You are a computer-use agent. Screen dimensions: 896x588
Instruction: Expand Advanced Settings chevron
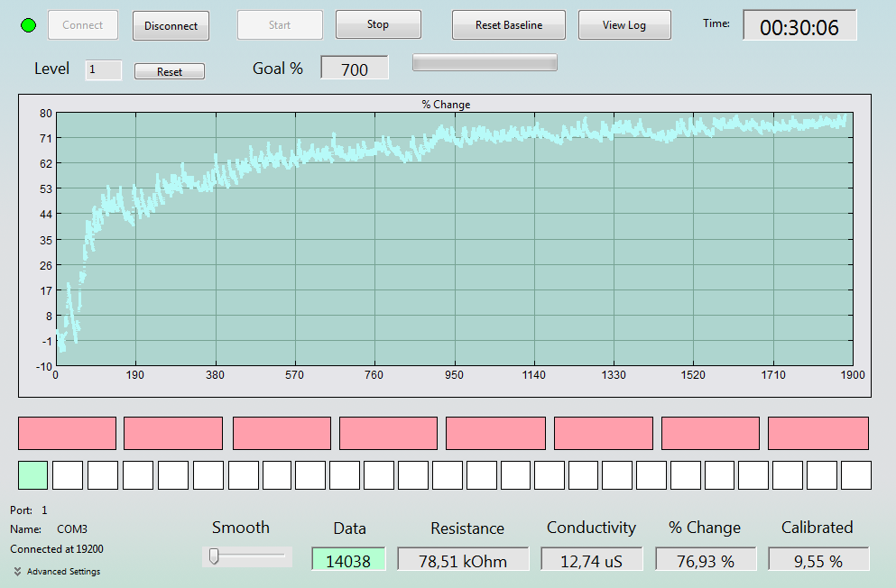(18, 572)
